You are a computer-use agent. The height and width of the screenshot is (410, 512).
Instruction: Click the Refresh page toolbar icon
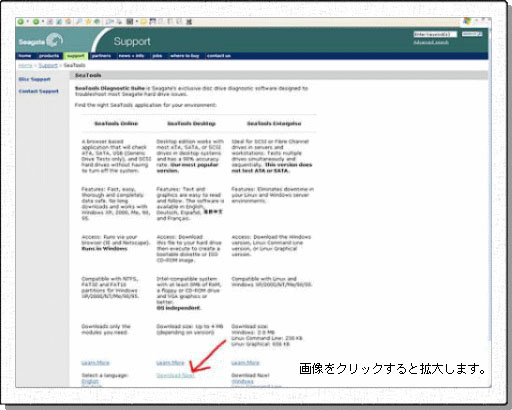(x=59, y=22)
